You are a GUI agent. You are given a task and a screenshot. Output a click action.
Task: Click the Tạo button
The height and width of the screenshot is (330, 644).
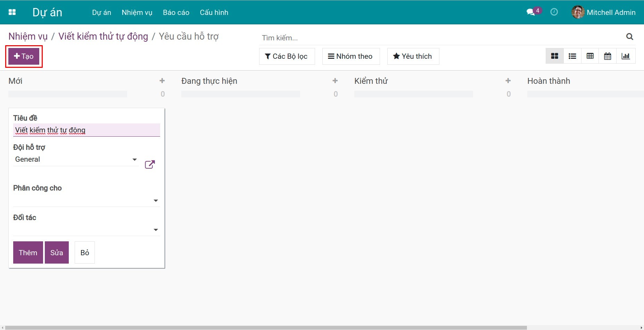(x=24, y=56)
